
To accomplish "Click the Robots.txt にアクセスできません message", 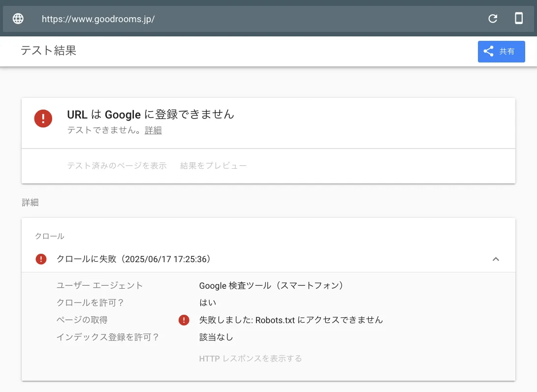I will pos(291,320).
